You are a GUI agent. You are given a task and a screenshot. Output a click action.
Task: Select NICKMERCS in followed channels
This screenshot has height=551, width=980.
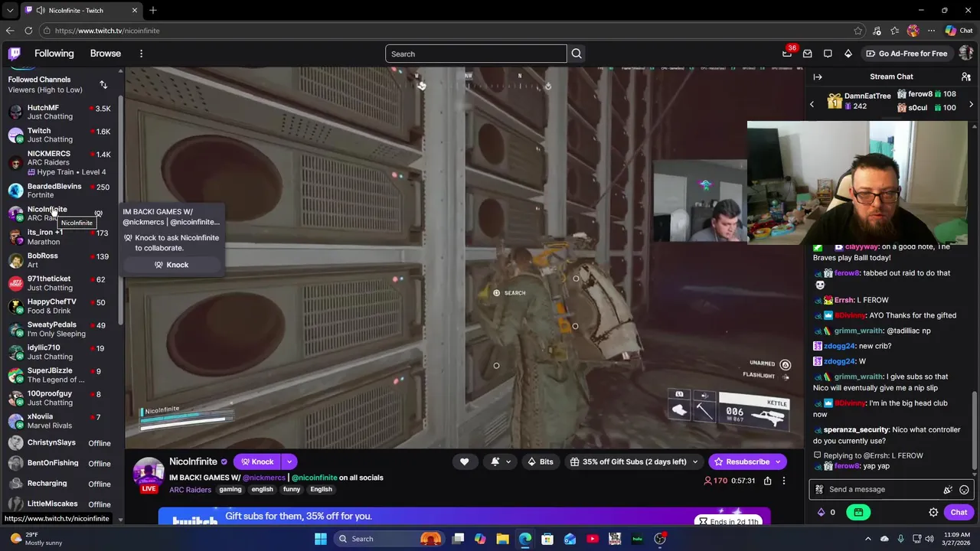tap(61, 162)
